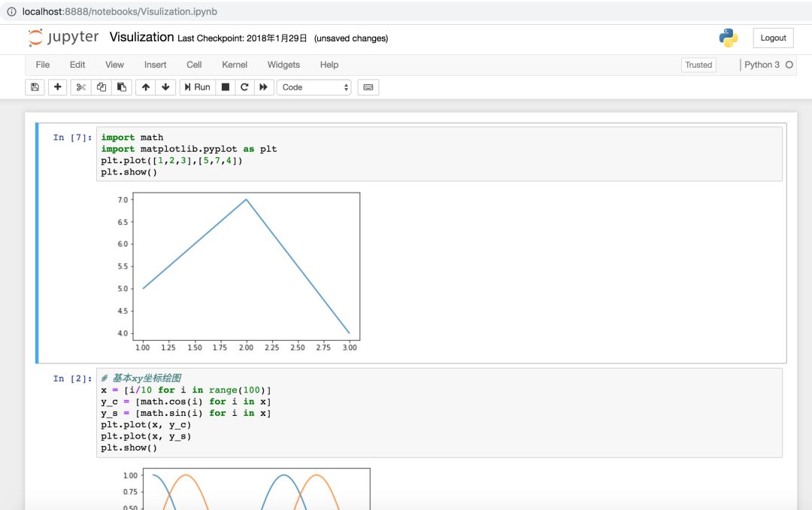Image resolution: width=812 pixels, height=510 pixels.
Task: Open the Widgets menu
Action: coord(283,65)
